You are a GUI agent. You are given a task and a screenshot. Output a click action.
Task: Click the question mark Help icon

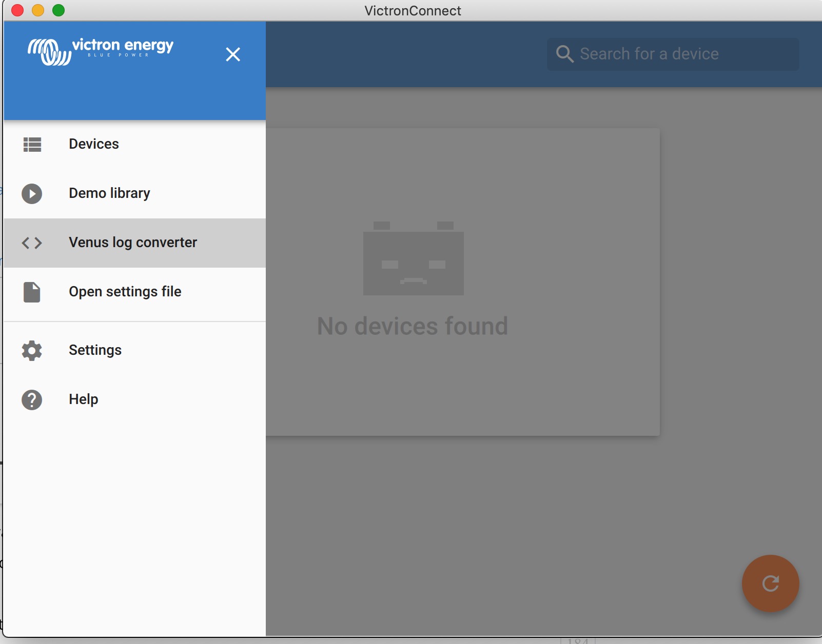[32, 400]
